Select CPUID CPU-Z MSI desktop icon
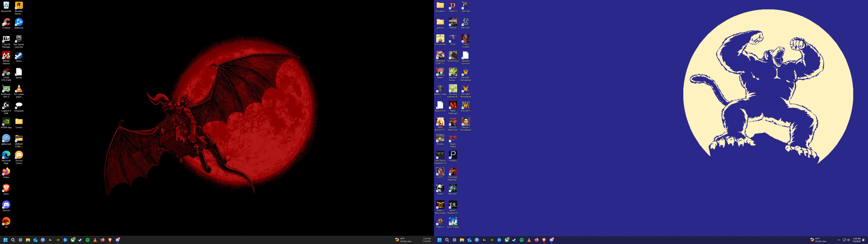Viewport: 868px width, 244px height. pos(6,75)
